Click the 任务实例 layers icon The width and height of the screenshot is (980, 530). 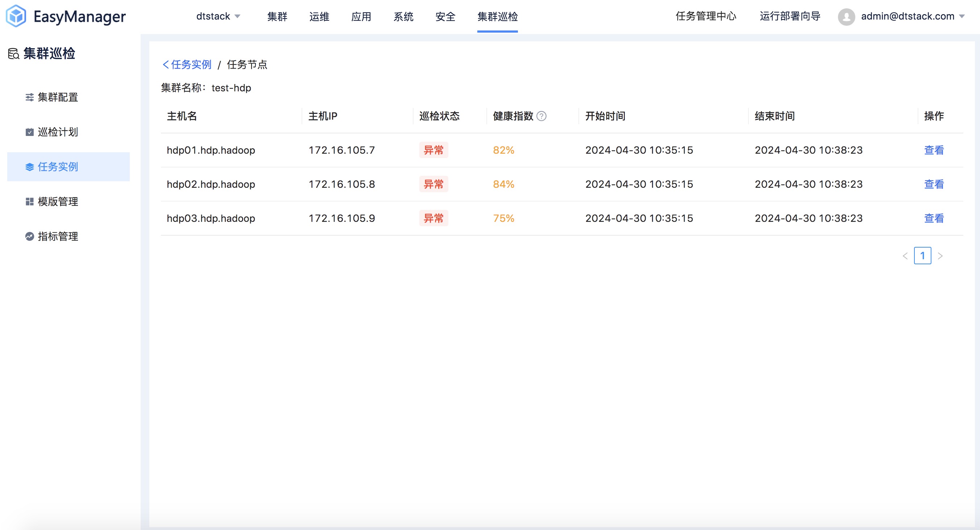(29, 167)
